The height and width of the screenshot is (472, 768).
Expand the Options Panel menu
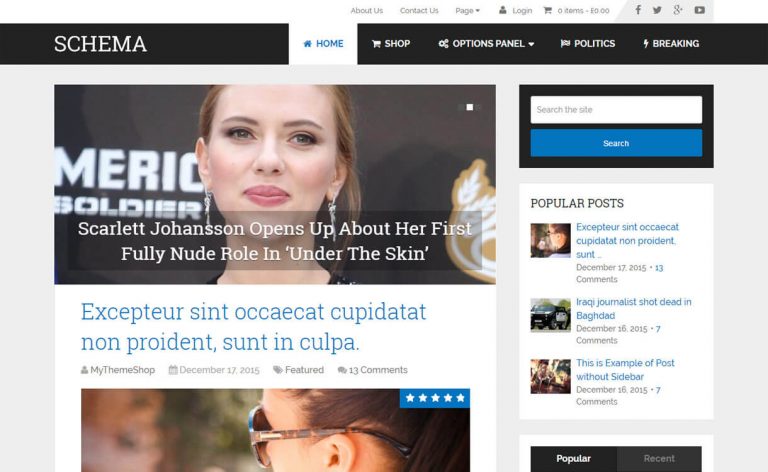tap(486, 44)
